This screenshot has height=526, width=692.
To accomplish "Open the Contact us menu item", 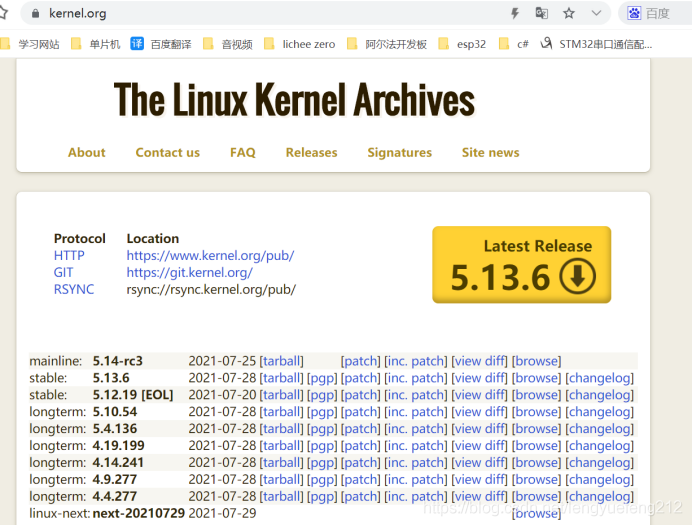I will (x=168, y=153).
